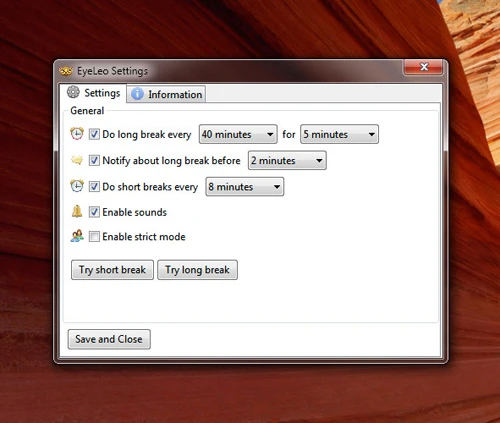500x423 pixels.
Task: Uncheck Do short breaks every checkbox
Action: click(x=94, y=186)
